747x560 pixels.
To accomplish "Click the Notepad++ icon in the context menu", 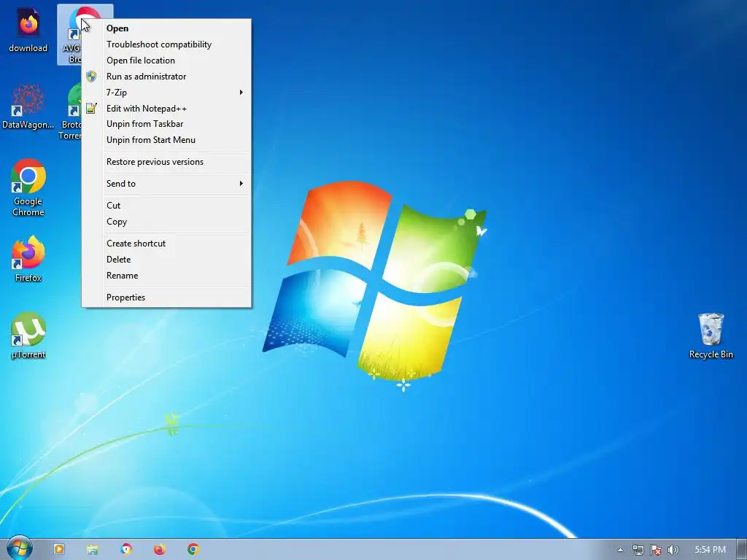I will (91, 109).
